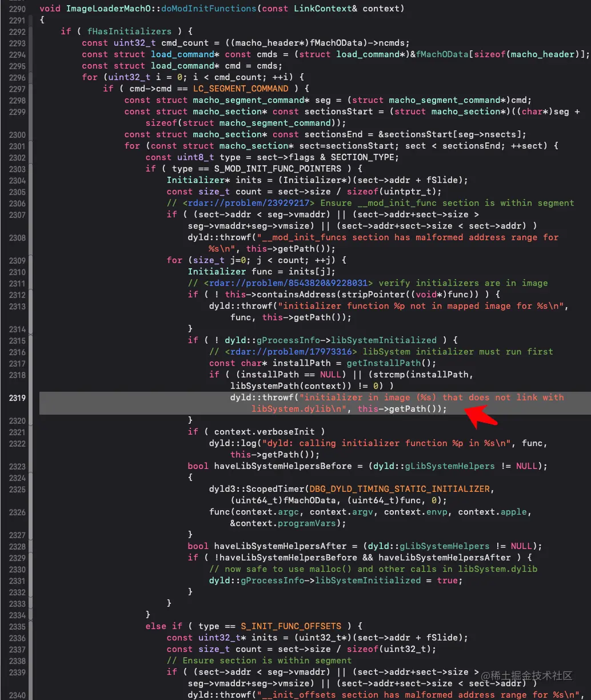591x700 pixels.
Task: Click the "Ensure section is within segment" comment
Action: [x=259, y=661]
